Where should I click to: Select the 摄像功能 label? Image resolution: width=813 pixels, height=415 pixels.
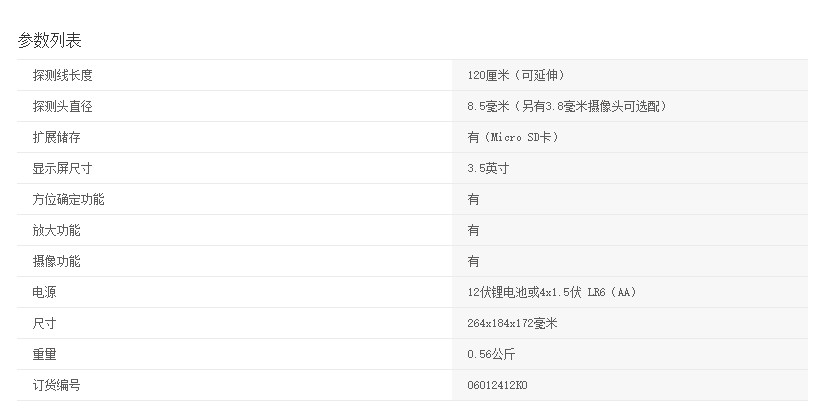pyautogui.click(x=56, y=261)
